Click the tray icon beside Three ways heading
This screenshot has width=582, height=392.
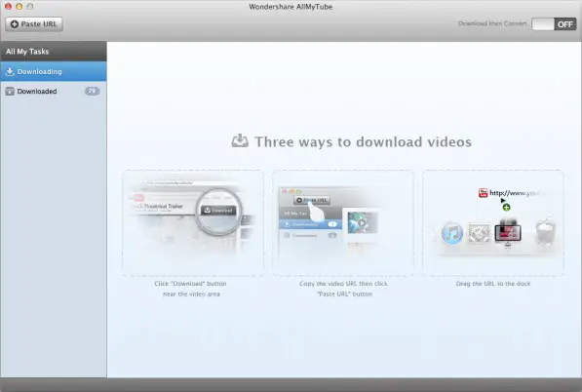[x=240, y=141]
